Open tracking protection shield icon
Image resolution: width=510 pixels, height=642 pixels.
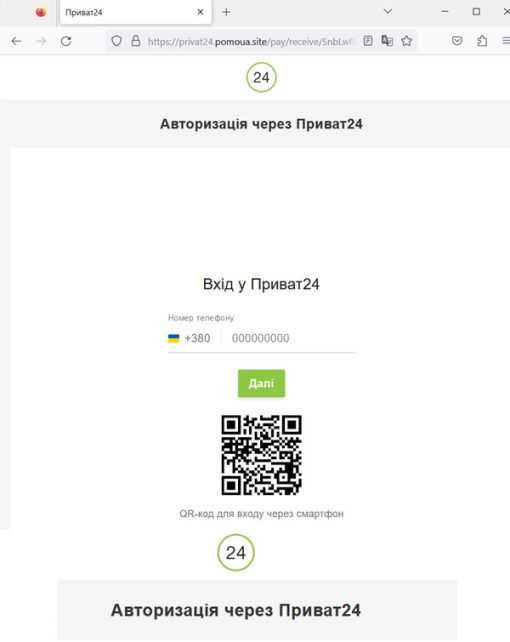pos(116,41)
